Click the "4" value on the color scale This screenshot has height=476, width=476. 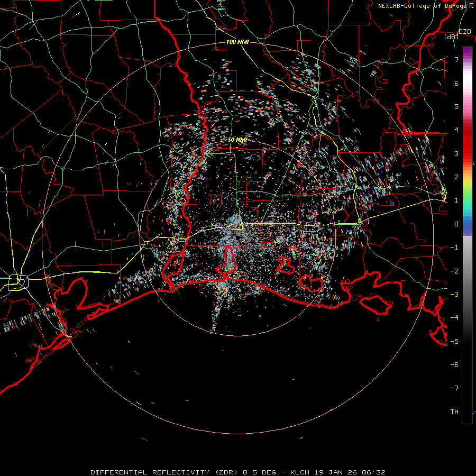click(x=456, y=130)
